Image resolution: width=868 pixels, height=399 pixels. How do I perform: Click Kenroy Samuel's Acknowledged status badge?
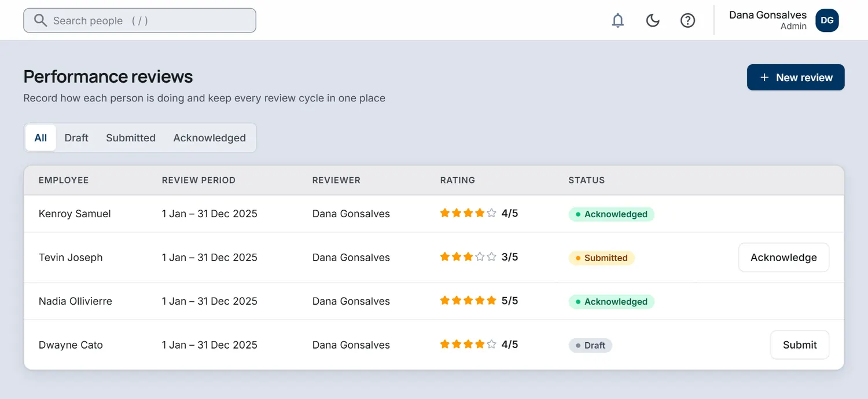coord(611,214)
